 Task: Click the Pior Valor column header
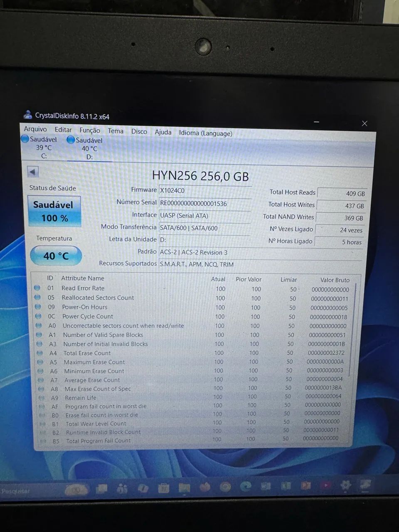point(249,279)
